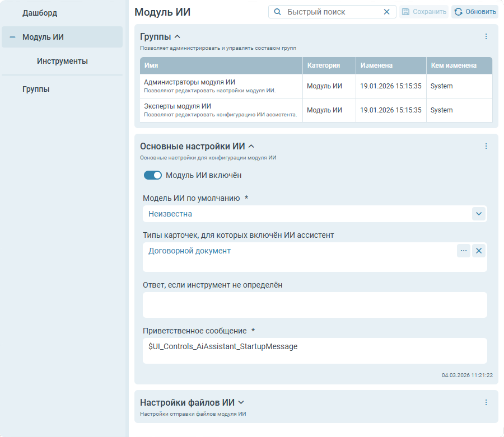The image size is (504, 437).
Task: Click the magnifier icon in quick search
Action: click(277, 12)
